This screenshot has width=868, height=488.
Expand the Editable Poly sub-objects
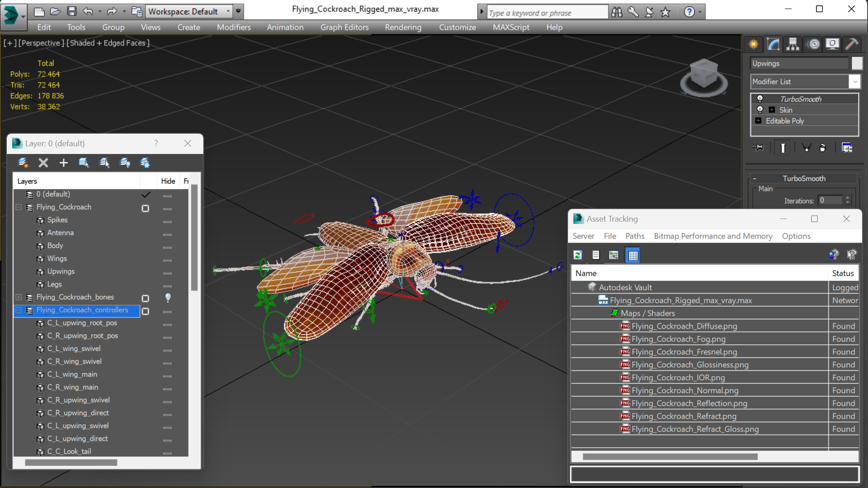758,121
